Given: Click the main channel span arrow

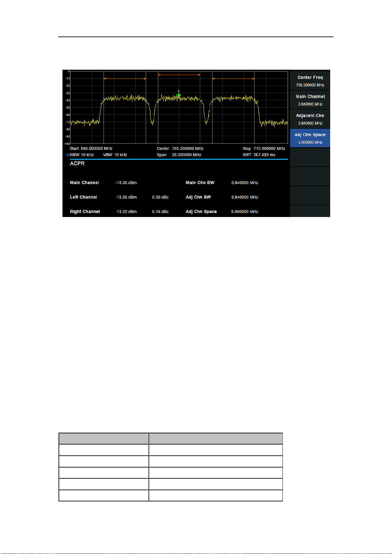Looking at the screenshot, I should click(179, 75).
